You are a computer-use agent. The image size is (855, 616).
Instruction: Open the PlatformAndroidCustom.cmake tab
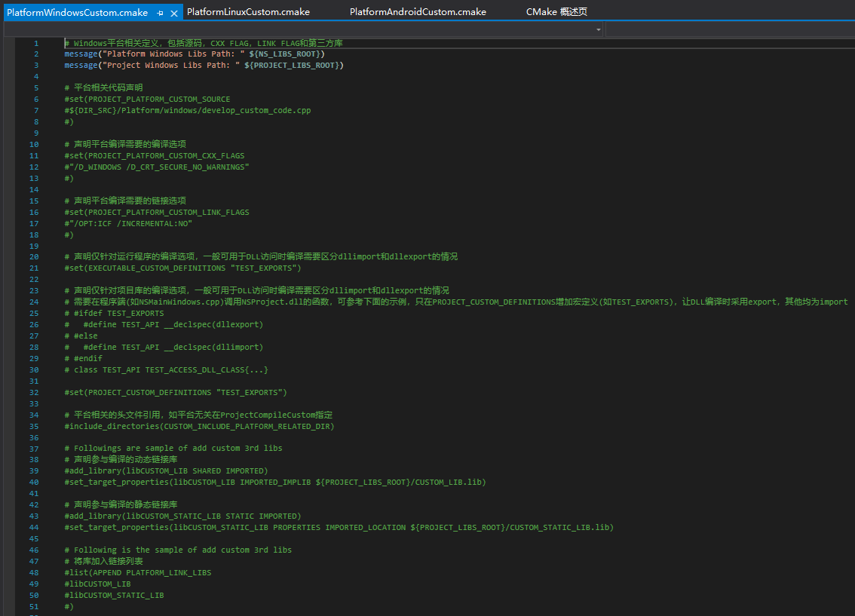(418, 12)
